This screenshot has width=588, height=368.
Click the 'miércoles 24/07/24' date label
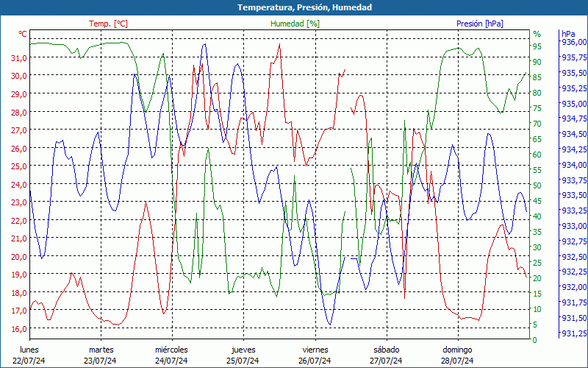pyautogui.click(x=171, y=355)
